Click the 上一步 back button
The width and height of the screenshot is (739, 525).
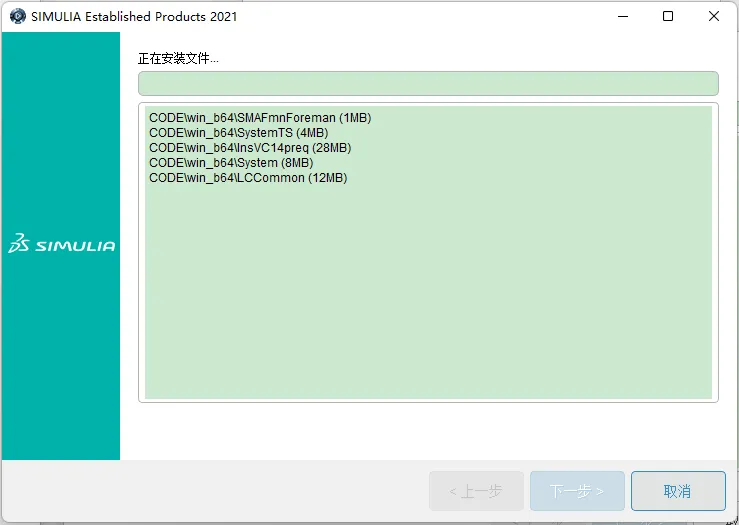click(476, 491)
